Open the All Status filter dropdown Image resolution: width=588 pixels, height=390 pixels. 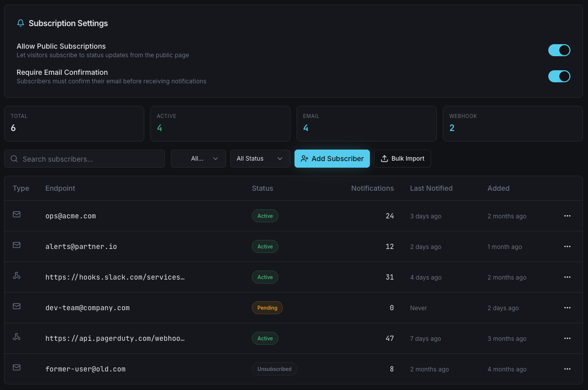(x=260, y=158)
